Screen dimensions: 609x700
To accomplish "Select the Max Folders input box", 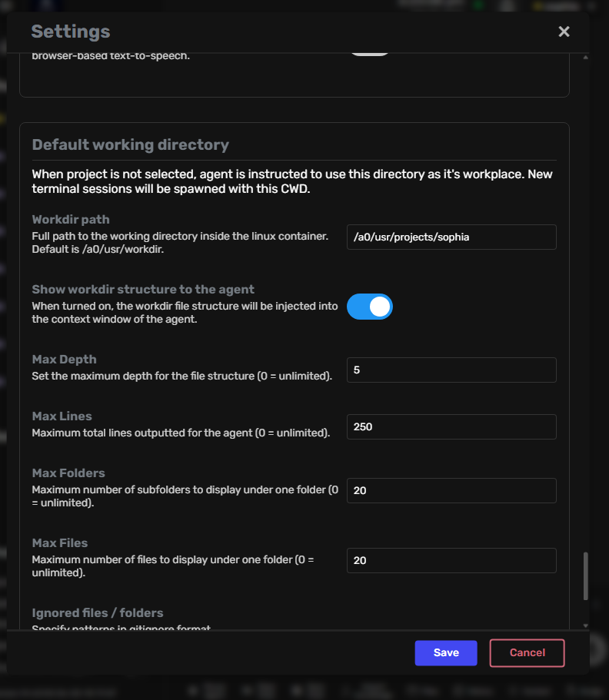I will click(x=451, y=490).
